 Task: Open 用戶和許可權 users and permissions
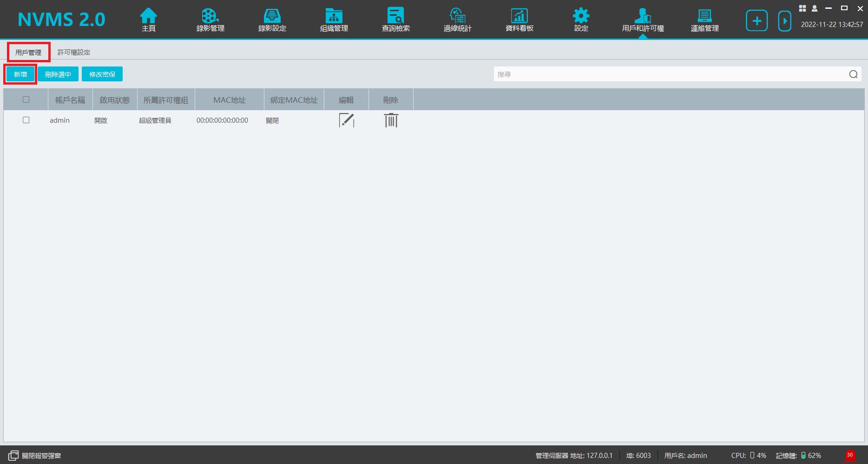coord(643,20)
